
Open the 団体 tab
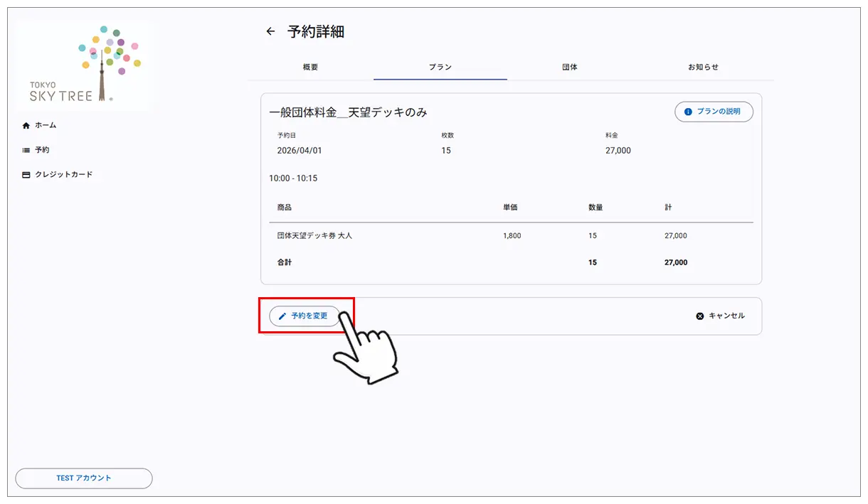[x=569, y=68]
